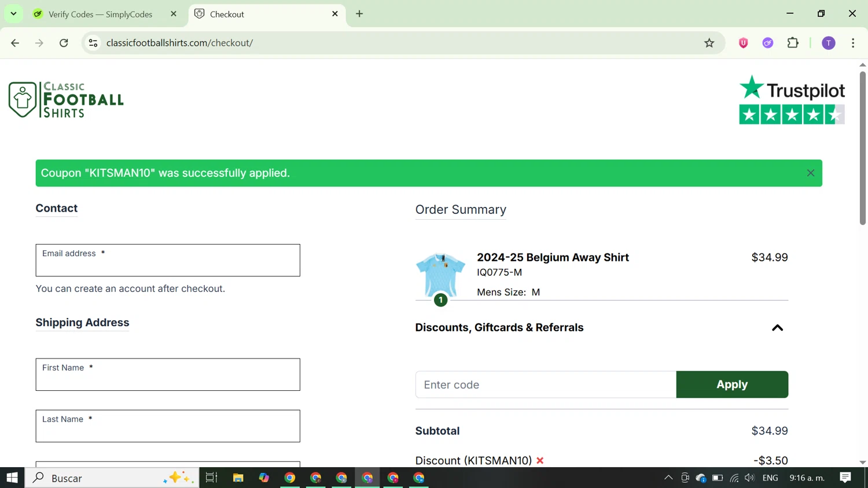The image size is (868, 488).
Task: Open the volume tray icon
Action: (x=749, y=478)
